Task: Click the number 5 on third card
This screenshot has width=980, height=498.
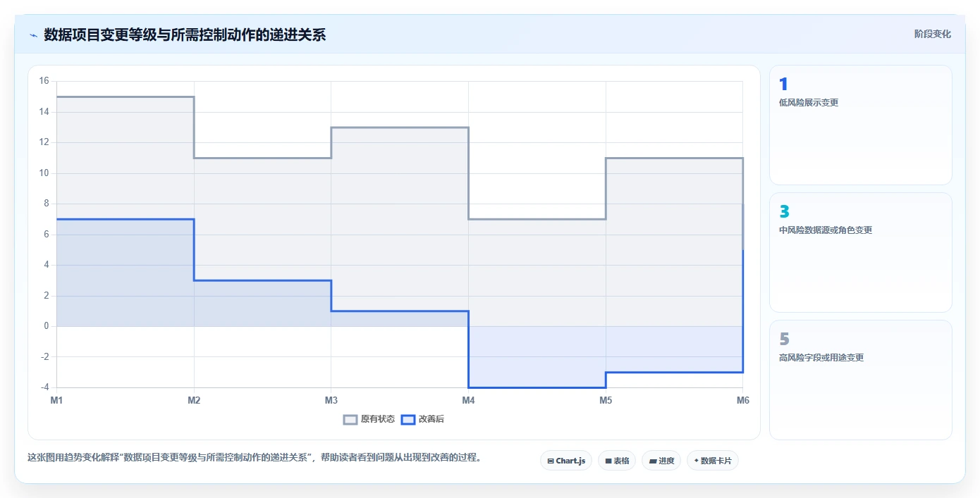Action: [784, 340]
